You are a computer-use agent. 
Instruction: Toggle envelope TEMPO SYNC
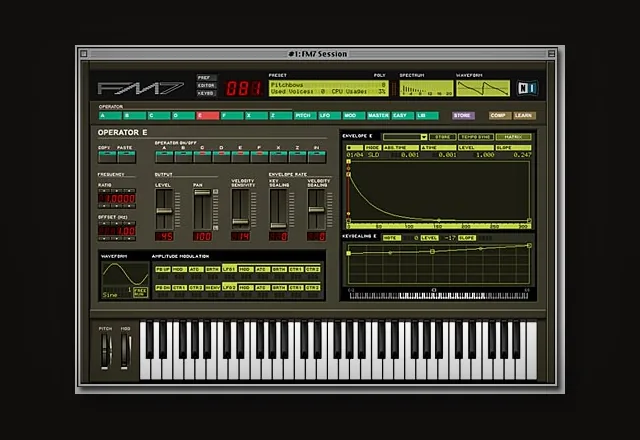(x=476, y=137)
